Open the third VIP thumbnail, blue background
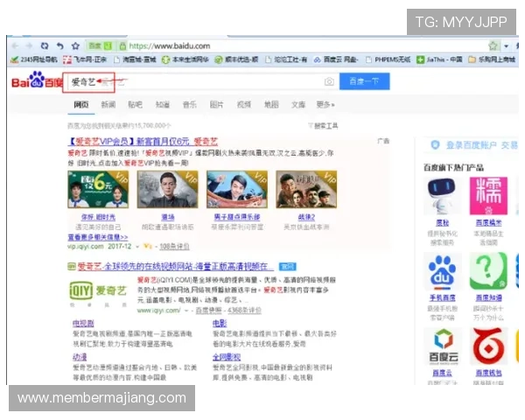 237,190
